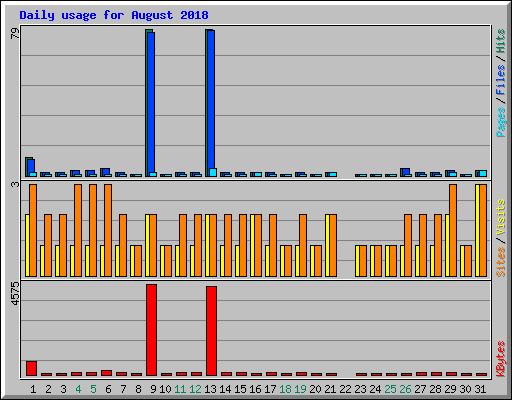The height and width of the screenshot is (400, 512).
Task: Click the orange visits bar for day 1
Action: click(x=33, y=230)
